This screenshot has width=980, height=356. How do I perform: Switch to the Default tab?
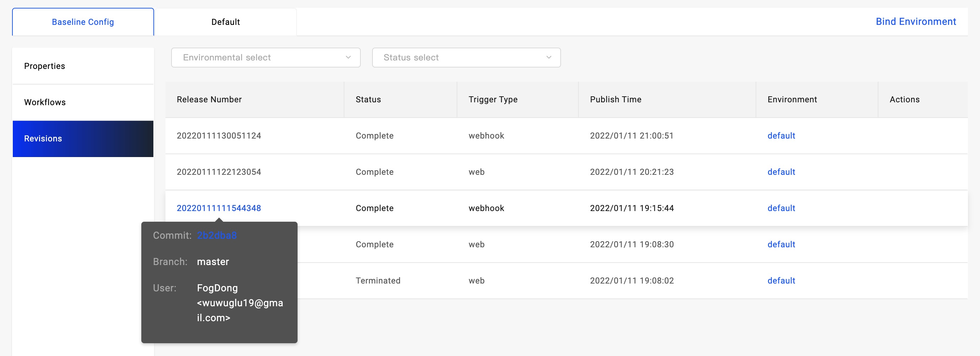point(225,22)
